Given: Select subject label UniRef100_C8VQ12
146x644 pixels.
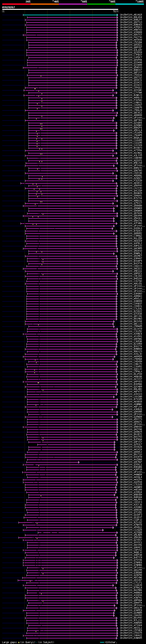Looking at the screenshot, I should tap(131, 88).
